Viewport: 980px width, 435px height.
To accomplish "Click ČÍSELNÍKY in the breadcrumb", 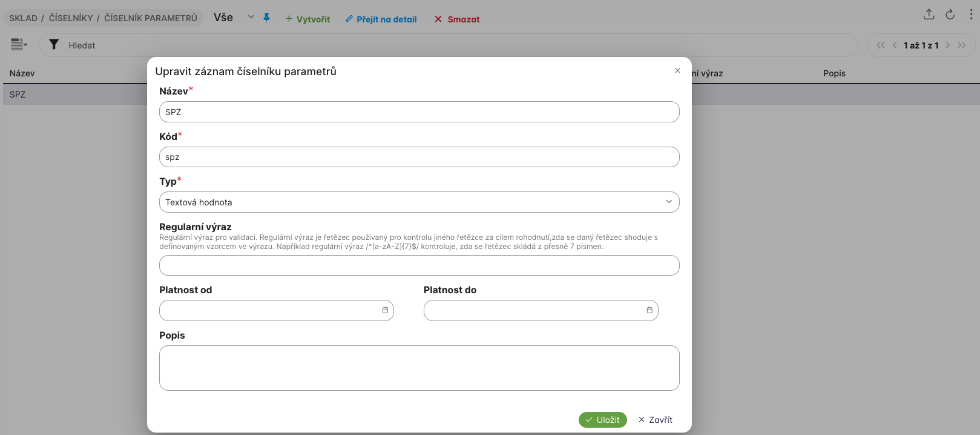I will click(x=71, y=18).
